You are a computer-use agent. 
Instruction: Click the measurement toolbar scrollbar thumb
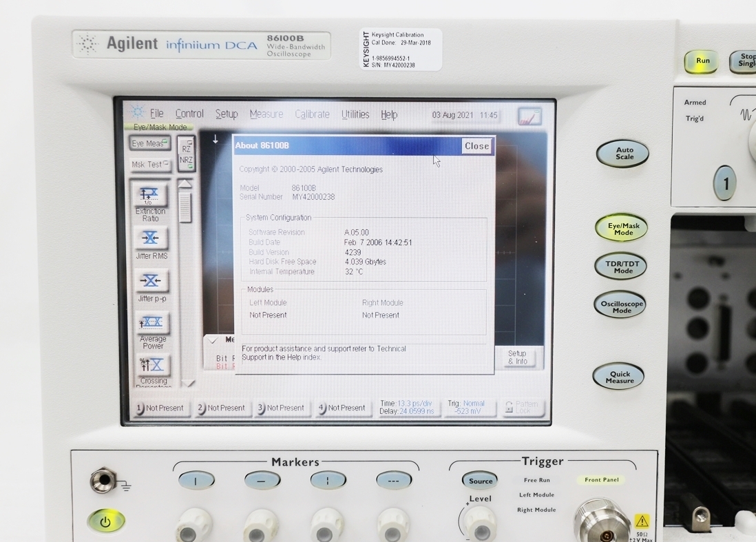point(185,207)
